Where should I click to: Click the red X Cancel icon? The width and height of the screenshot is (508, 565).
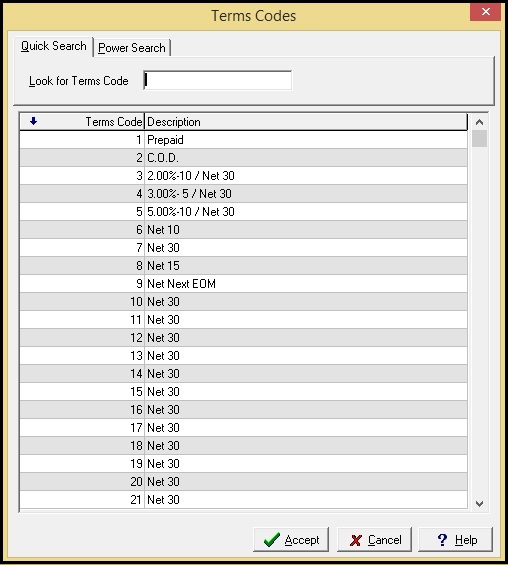pos(356,540)
